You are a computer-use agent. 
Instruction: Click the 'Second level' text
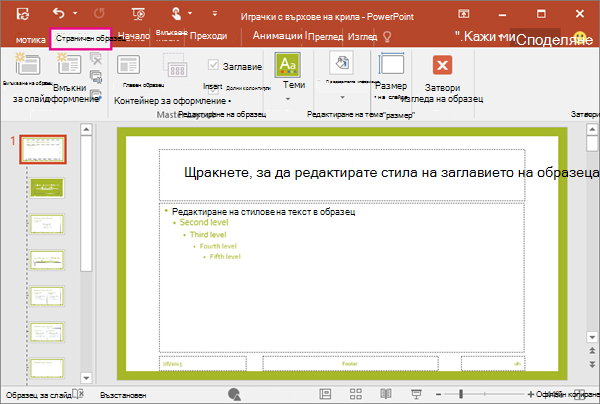pyautogui.click(x=204, y=222)
